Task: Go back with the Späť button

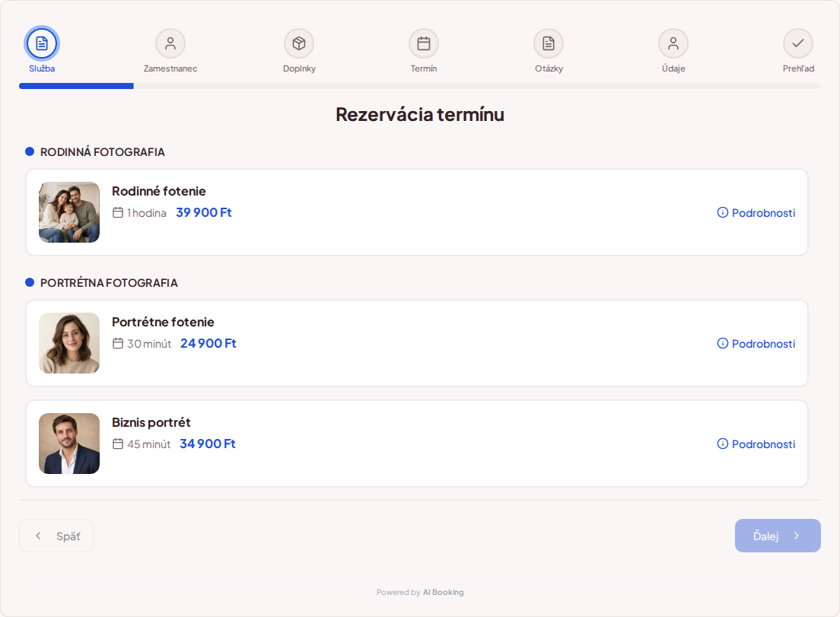Action: click(x=56, y=536)
